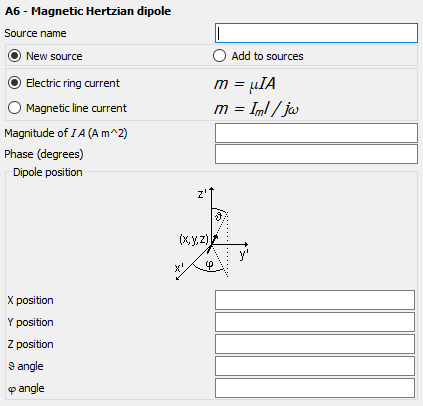This screenshot has width=423, height=406.
Task: Click the Phase (degrees) label text
Action: 44,154
